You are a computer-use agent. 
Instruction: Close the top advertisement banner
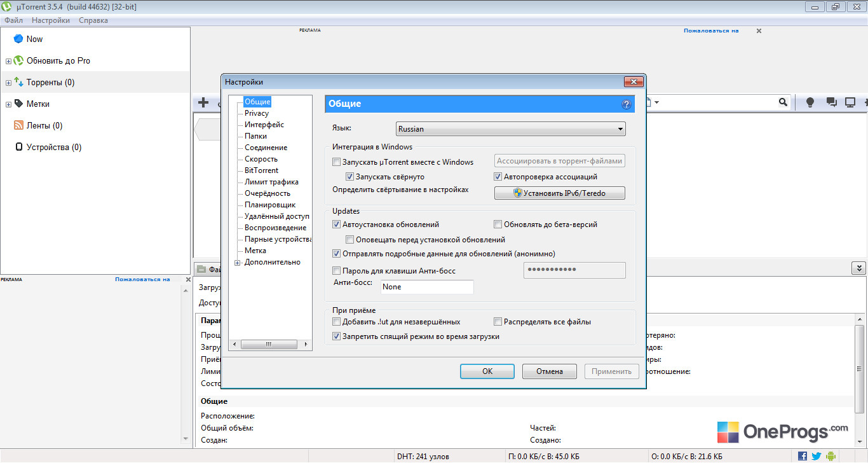(x=759, y=31)
